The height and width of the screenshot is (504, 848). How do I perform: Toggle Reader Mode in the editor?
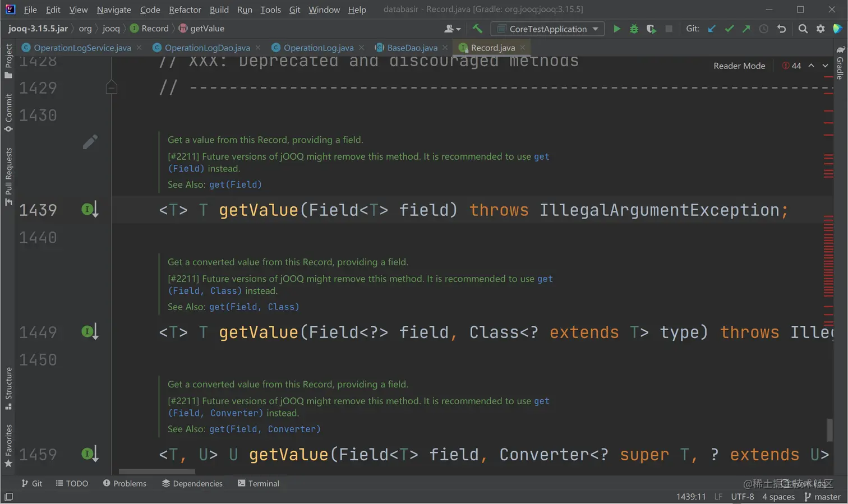click(x=739, y=66)
